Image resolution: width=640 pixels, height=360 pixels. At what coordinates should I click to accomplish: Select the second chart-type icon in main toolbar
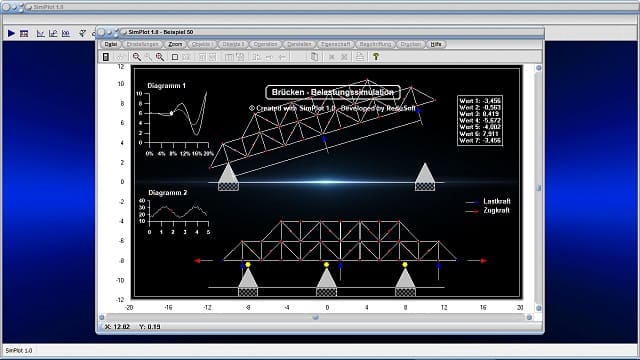coord(53,33)
